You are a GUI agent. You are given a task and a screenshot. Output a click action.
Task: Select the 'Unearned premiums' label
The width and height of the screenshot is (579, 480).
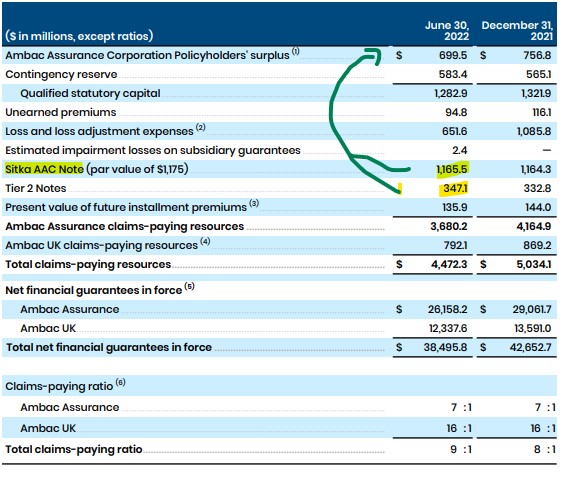(61, 112)
